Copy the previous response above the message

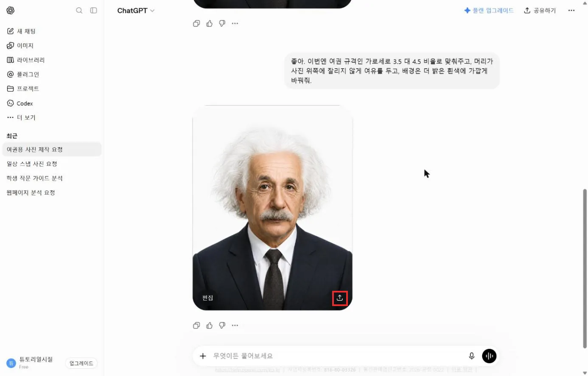pyautogui.click(x=196, y=24)
